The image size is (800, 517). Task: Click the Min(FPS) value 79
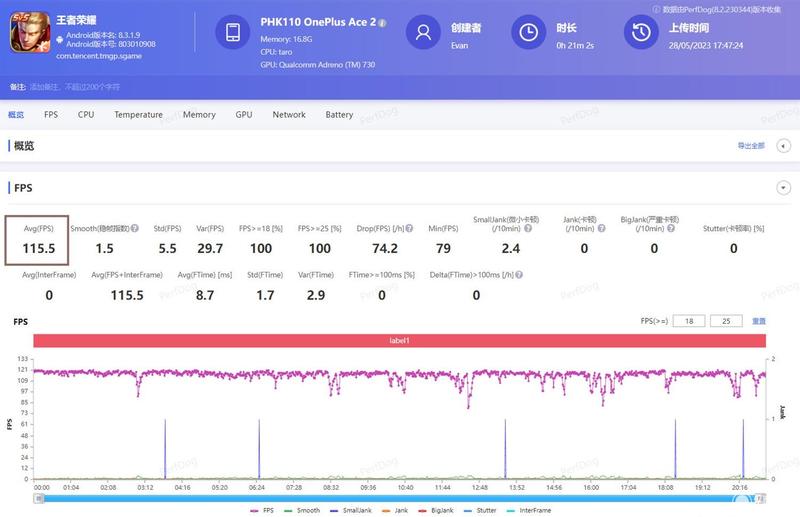pyautogui.click(x=443, y=249)
